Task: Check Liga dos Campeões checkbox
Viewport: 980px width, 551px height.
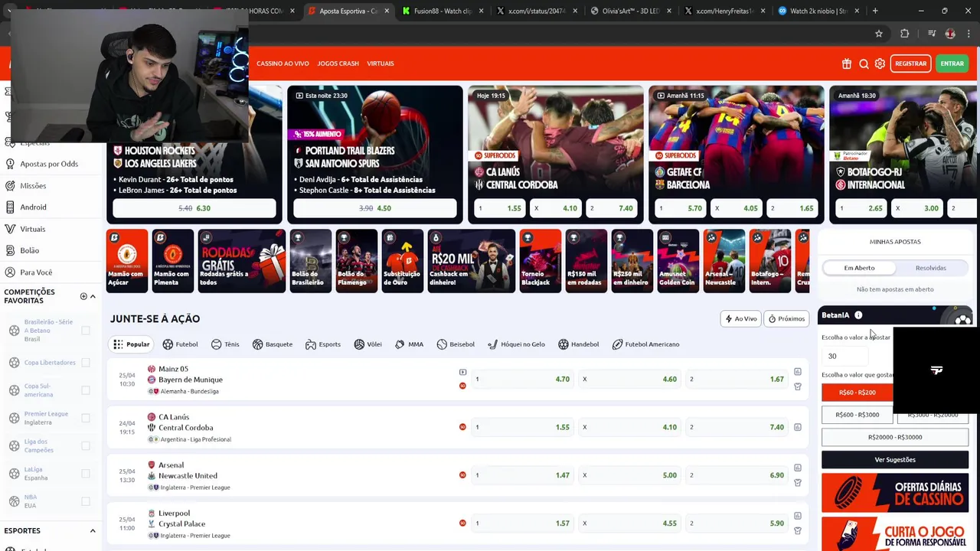Action: [x=86, y=446]
